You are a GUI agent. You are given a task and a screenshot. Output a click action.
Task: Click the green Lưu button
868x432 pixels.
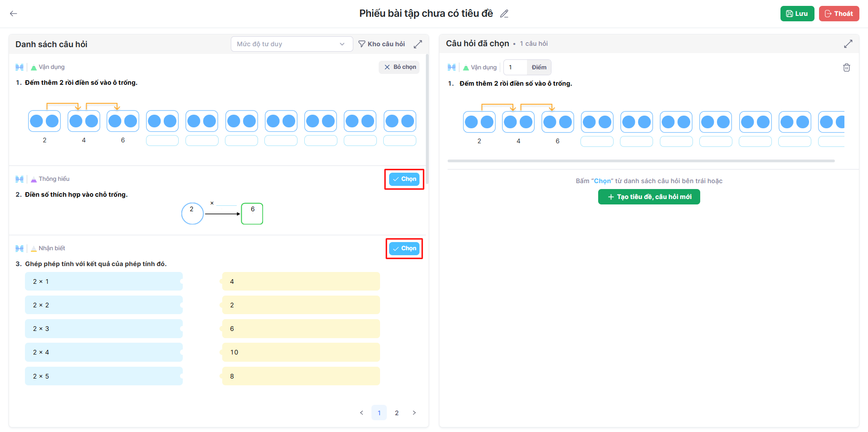pyautogui.click(x=797, y=14)
